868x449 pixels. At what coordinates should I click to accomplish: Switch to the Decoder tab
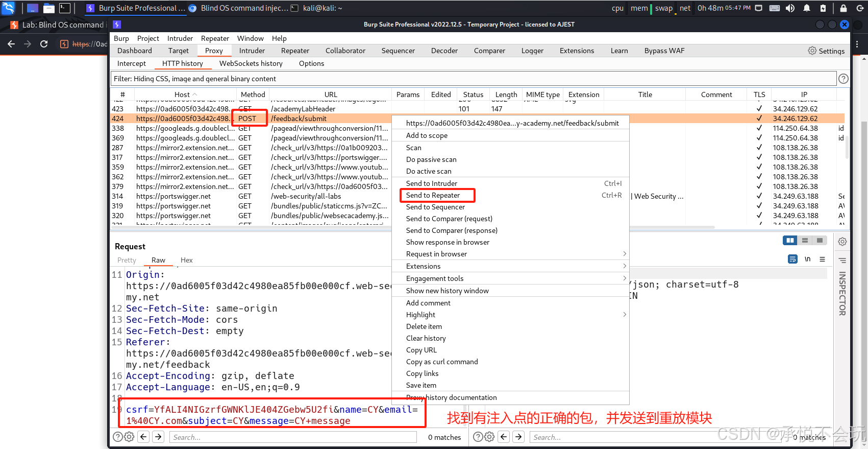[444, 51]
